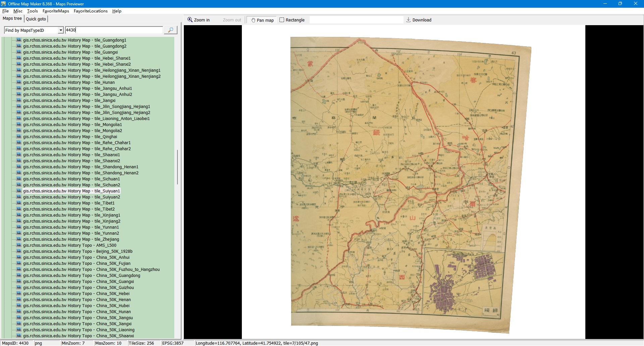Click the map icon beside tile_Guangdong1
This screenshot has width=644, height=346.
click(19, 40)
